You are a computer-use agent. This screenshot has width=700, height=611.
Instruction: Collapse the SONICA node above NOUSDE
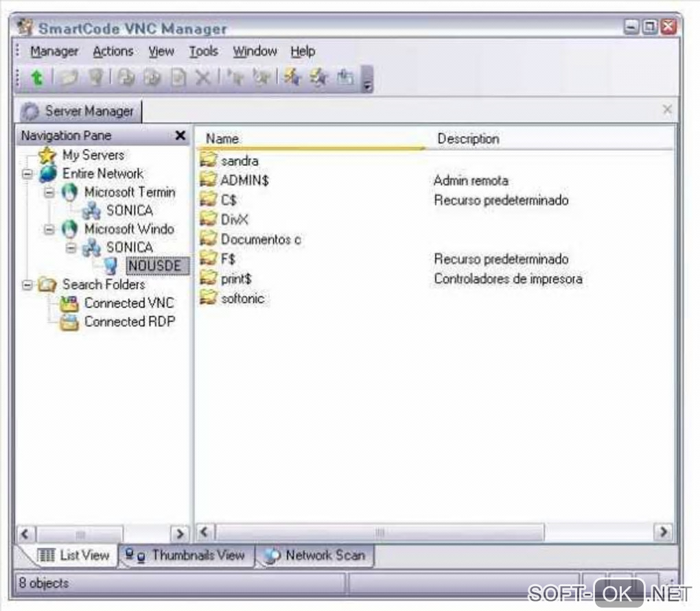[x=71, y=248]
